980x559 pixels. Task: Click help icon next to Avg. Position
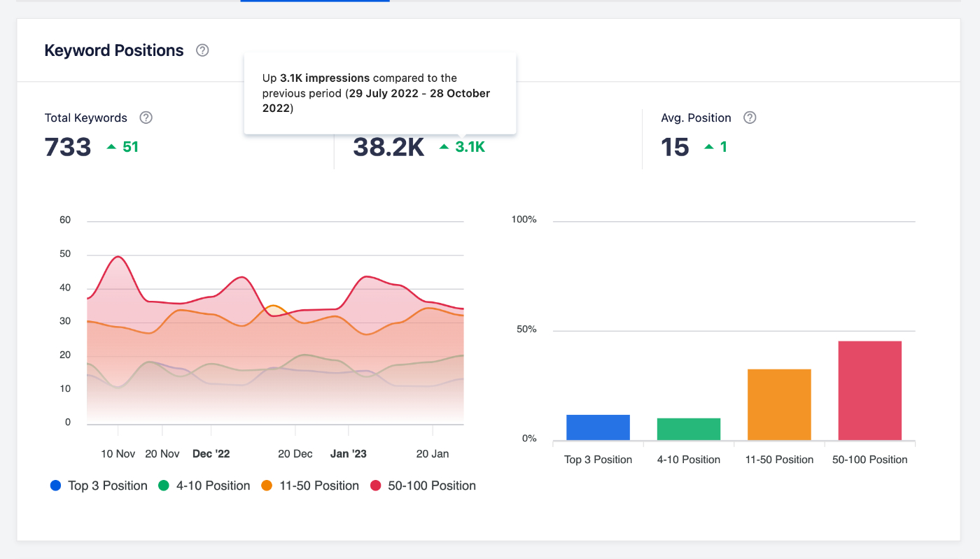pyautogui.click(x=750, y=118)
